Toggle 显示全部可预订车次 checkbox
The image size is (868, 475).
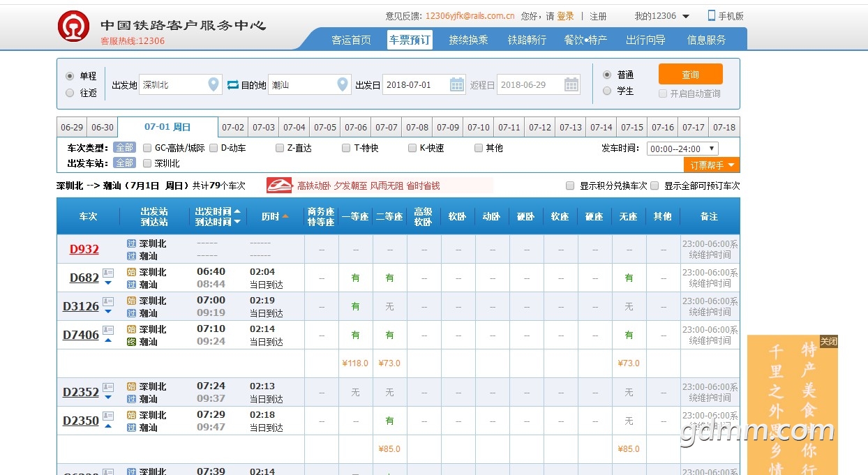point(654,186)
